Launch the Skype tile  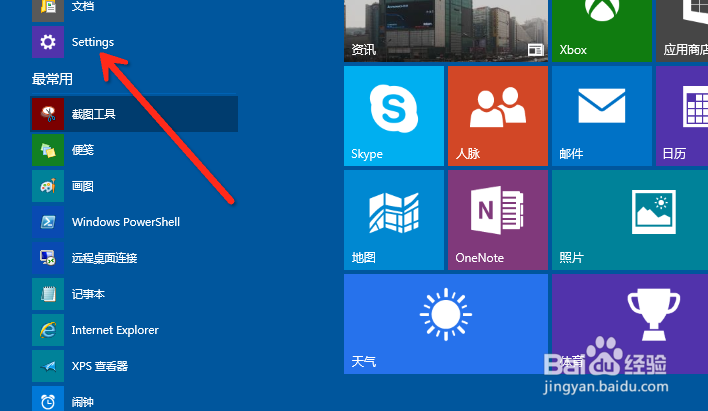click(x=394, y=116)
